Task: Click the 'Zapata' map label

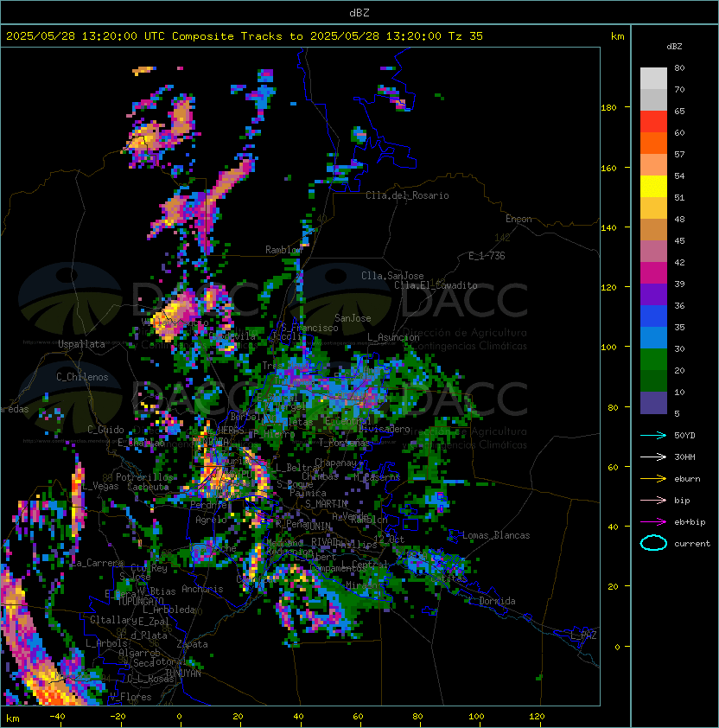Action: tap(192, 644)
